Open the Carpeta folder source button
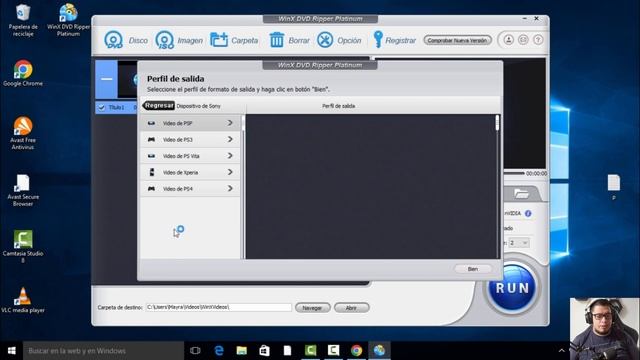640x360 pixels. click(234, 40)
